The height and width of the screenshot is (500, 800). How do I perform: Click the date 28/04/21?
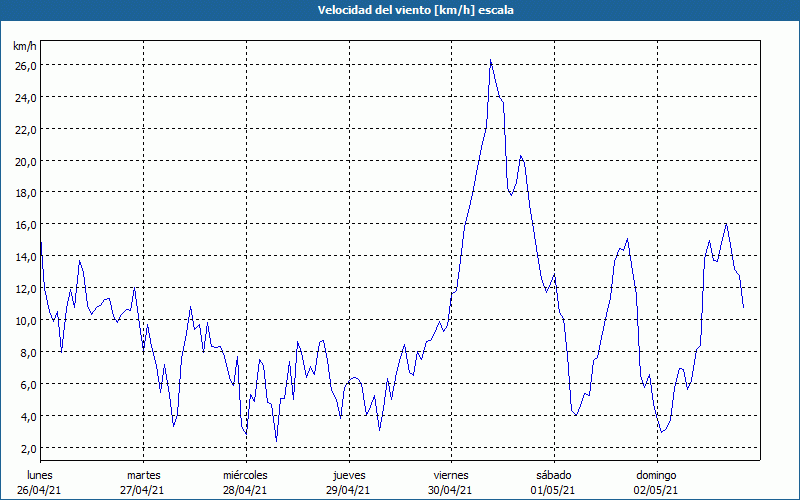pos(245,490)
